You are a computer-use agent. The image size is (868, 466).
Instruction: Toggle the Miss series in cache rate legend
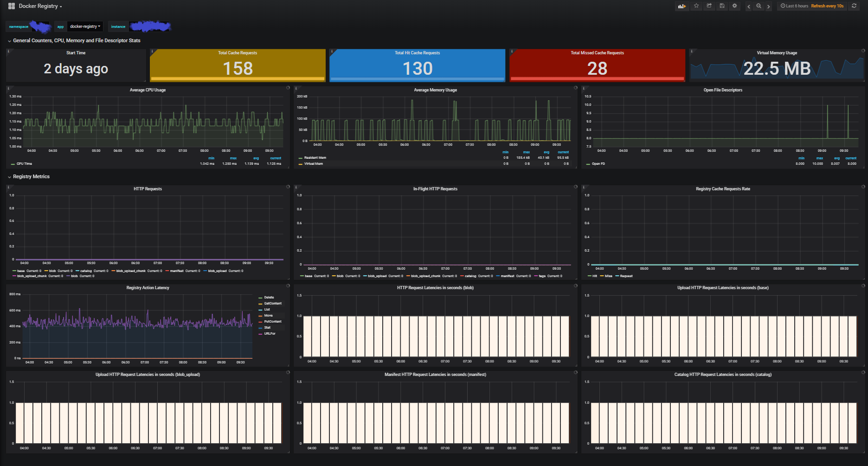[x=609, y=276]
